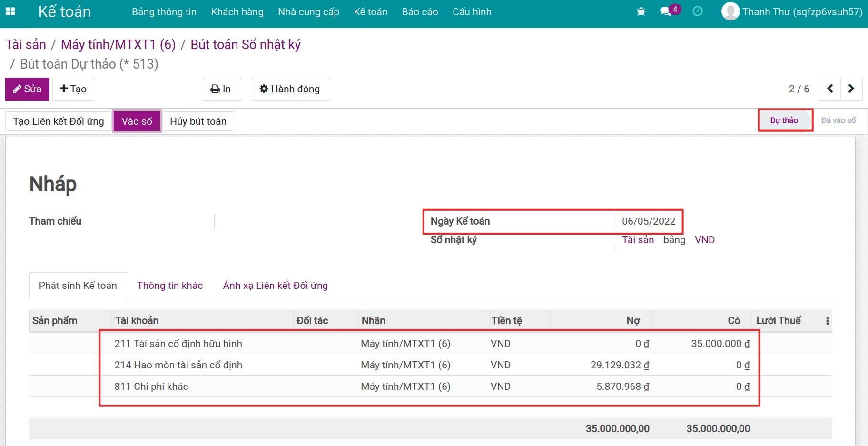Go to next record arrow
Screen dimensions: 868x446
[x=851, y=89]
